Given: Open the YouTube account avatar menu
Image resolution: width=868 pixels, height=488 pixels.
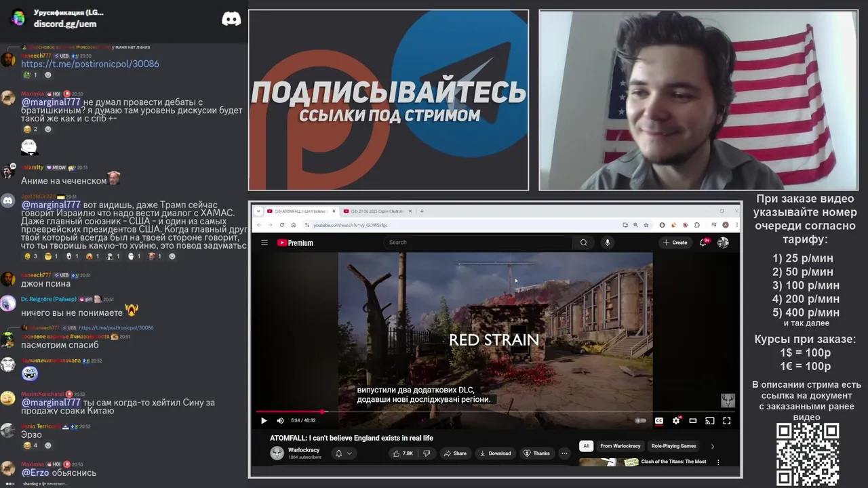Looking at the screenshot, I should 724,243.
